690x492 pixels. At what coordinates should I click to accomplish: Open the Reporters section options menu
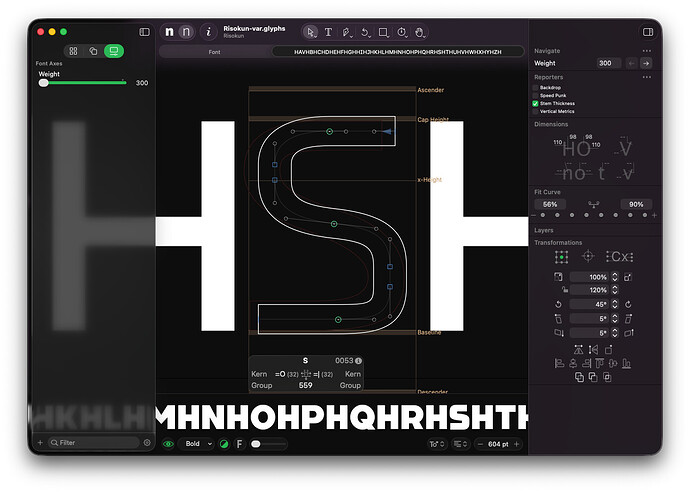(x=646, y=77)
